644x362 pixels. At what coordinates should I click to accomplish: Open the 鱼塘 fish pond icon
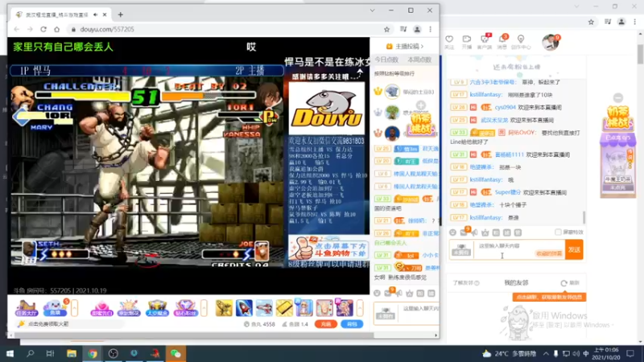pos(55,307)
